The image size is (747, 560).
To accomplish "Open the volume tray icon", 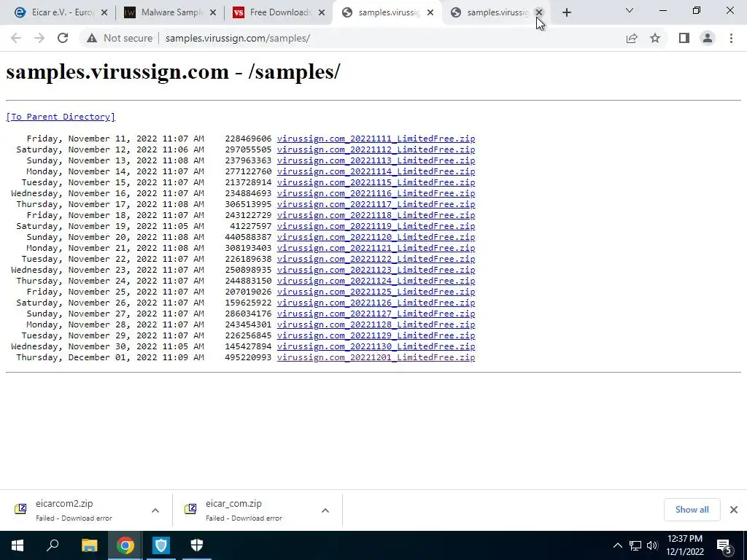I will pyautogui.click(x=652, y=545).
